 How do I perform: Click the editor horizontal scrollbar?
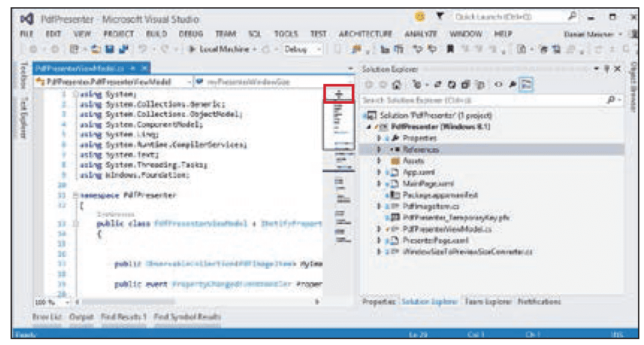click(197, 302)
